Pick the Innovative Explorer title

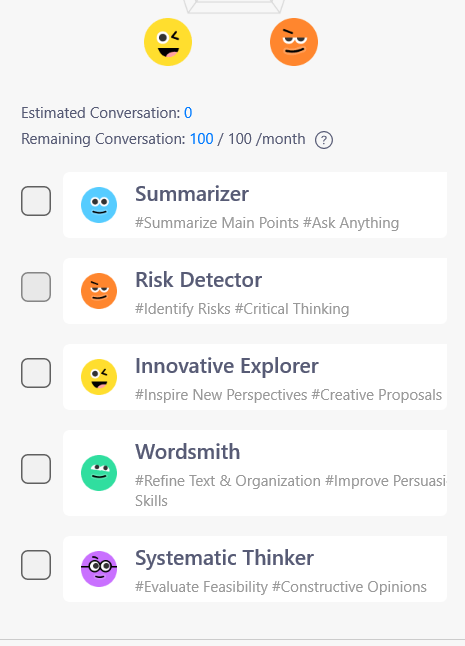227,366
